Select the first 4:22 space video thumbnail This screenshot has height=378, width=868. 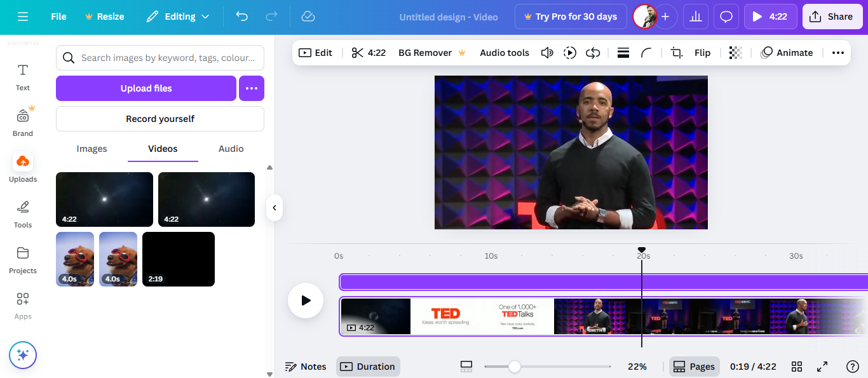[104, 199]
